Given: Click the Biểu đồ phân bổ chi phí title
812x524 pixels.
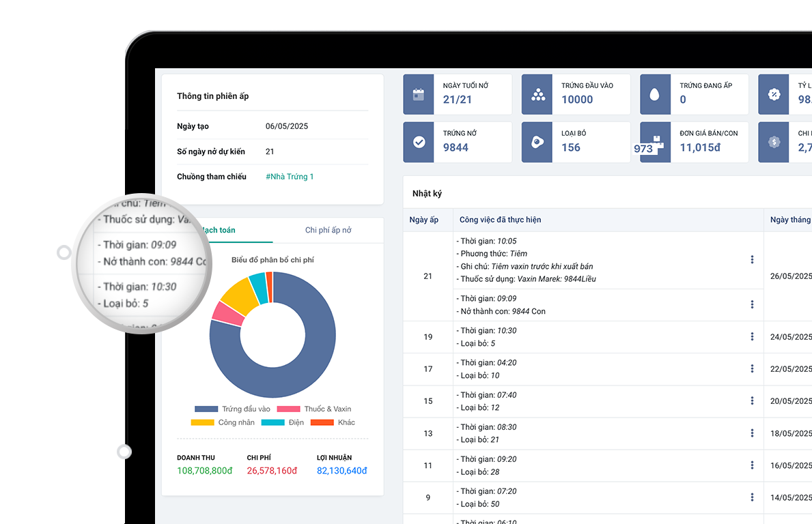Looking at the screenshot, I should [x=272, y=260].
